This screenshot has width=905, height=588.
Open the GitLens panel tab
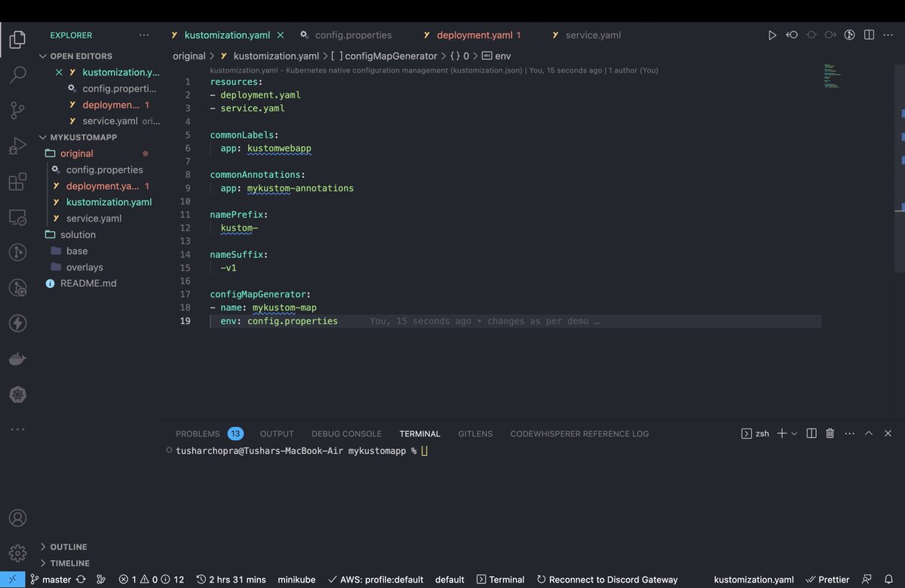pyautogui.click(x=475, y=433)
